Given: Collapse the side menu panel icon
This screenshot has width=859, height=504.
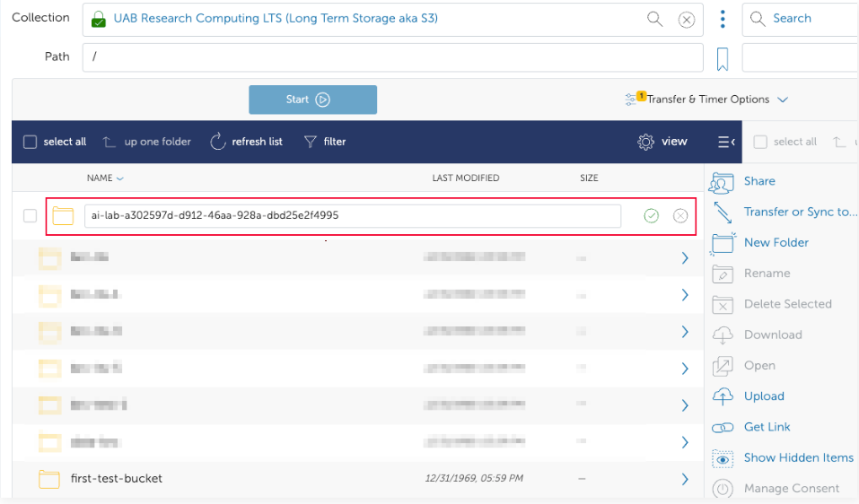Looking at the screenshot, I should pos(726,142).
